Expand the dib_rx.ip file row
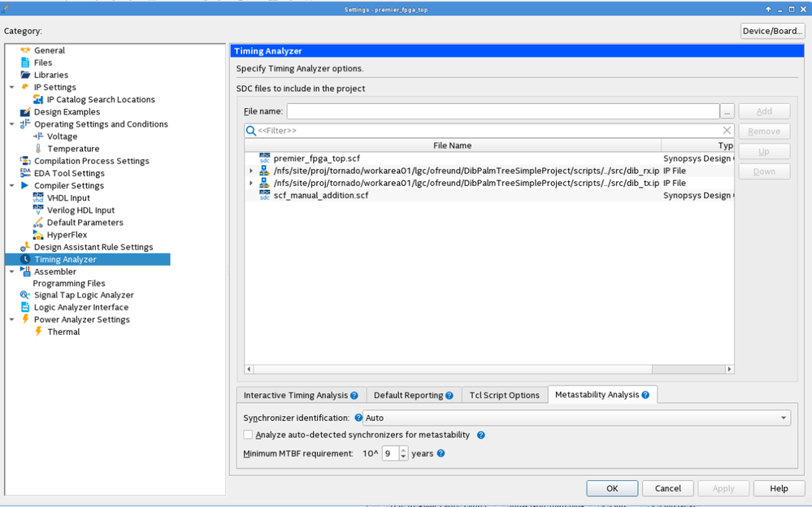 (251, 171)
